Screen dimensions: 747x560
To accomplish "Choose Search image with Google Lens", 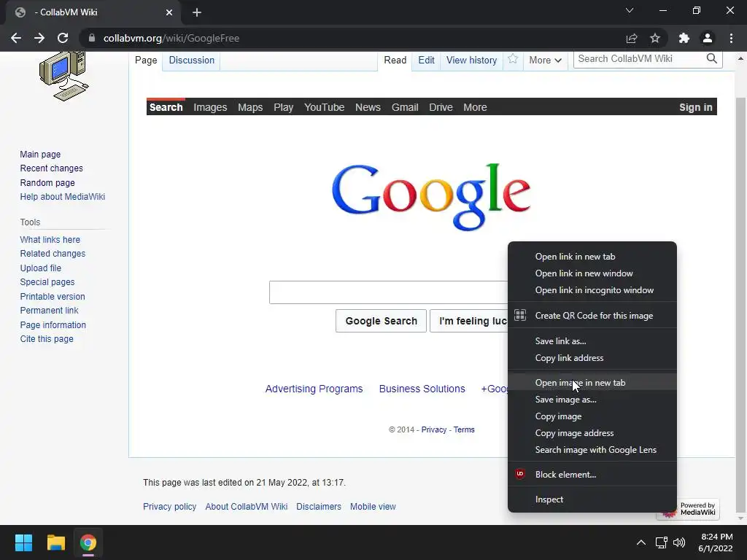I will pyautogui.click(x=592, y=449).
